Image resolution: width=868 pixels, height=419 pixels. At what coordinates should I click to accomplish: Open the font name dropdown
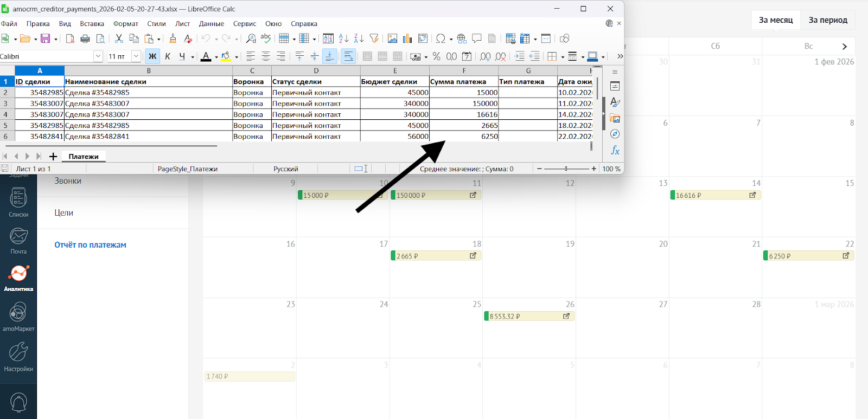(x=98, y=56)
